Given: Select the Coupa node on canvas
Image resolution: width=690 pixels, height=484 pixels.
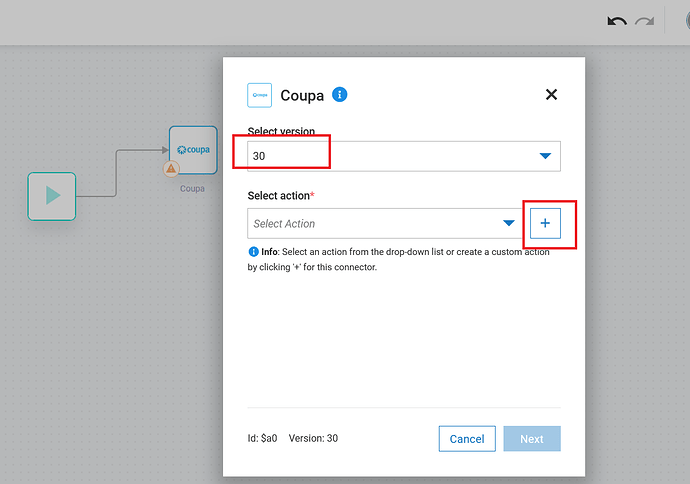Looking at the screenshot, I should [x=194, y=150].
